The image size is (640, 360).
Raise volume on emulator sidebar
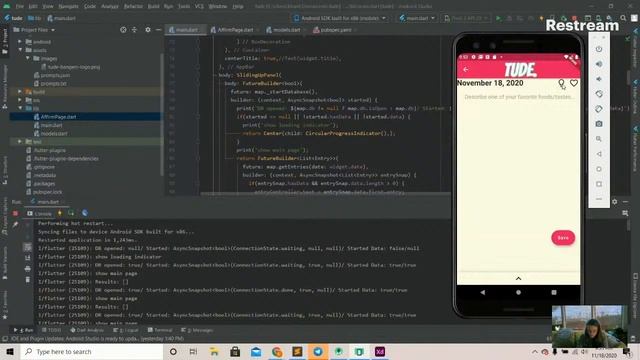(x=599, y=64)
